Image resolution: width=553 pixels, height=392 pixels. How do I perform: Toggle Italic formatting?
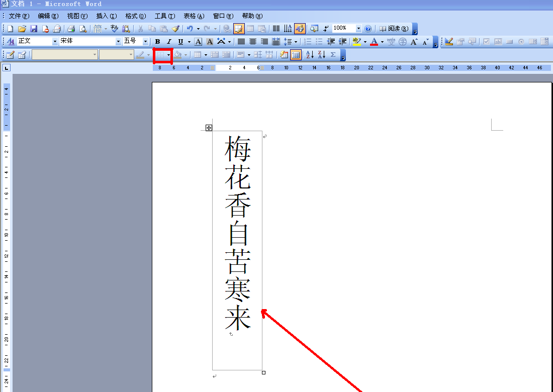click(x=169, y=42)
